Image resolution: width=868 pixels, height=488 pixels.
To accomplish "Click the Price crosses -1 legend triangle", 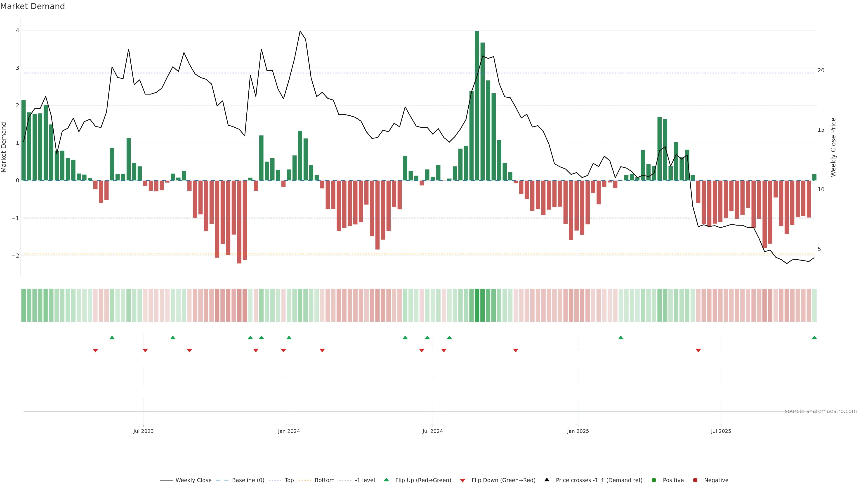I will 547,480.
